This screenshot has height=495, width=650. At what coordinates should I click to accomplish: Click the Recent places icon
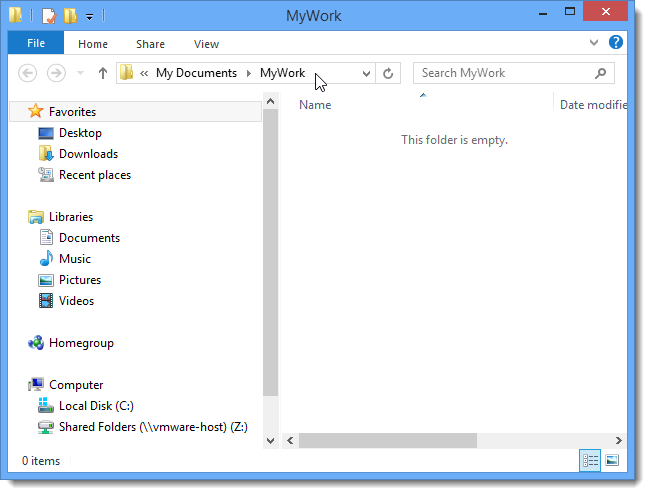46,175
